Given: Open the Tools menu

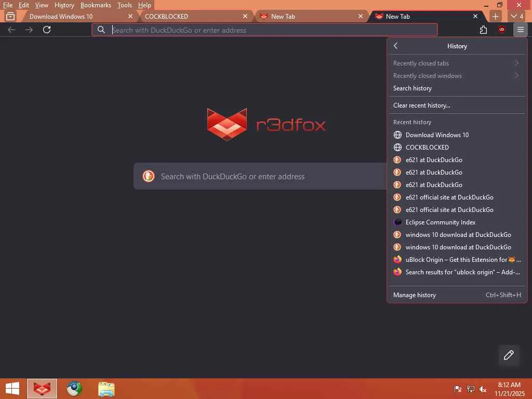Looking at the screenshot, I should coord(124,5).
